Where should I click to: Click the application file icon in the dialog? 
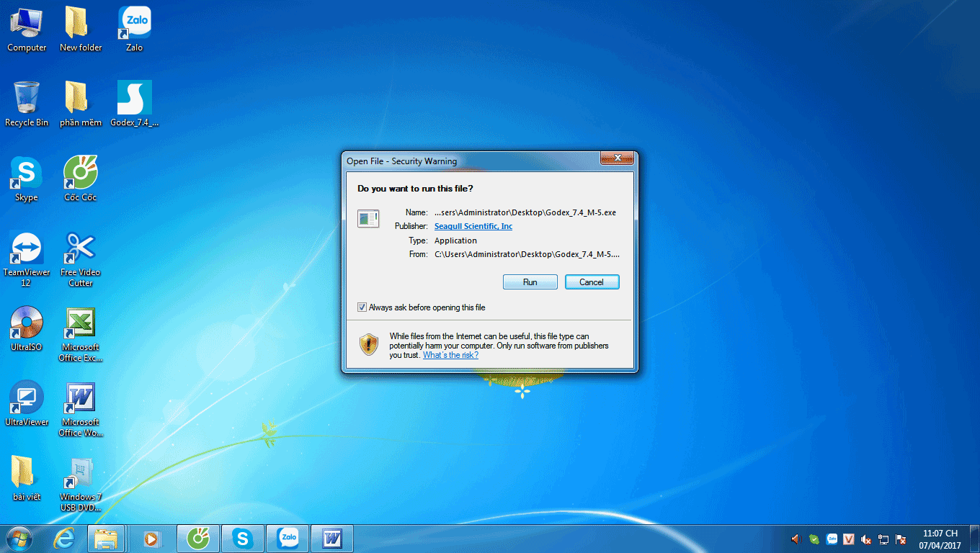pyautogui.click(x=368, y=218)
